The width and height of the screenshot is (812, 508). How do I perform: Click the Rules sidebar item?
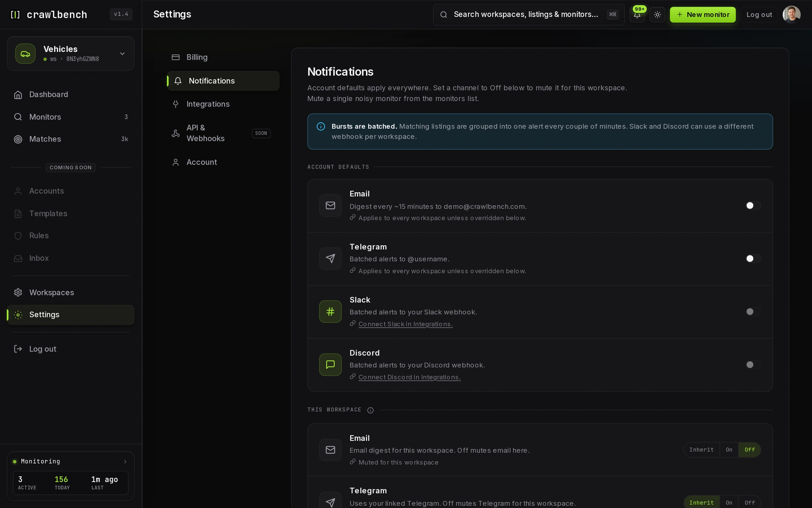tap(71, 236)
